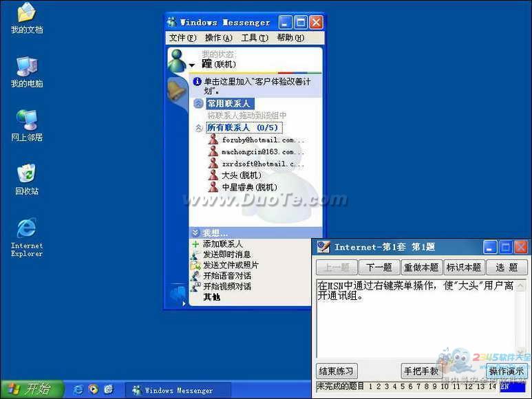Collapse the 常用联系人 group
The image size is (532, 399).
pos(198,103)
